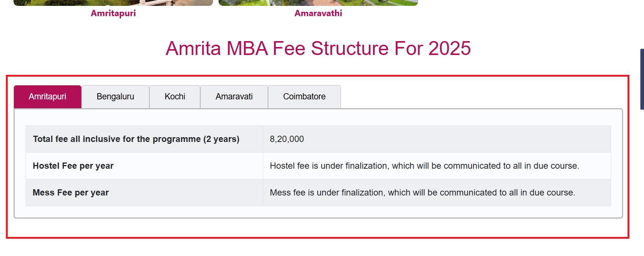Click the Total fee programme row label
644x256 pixels.
point(136,139)
